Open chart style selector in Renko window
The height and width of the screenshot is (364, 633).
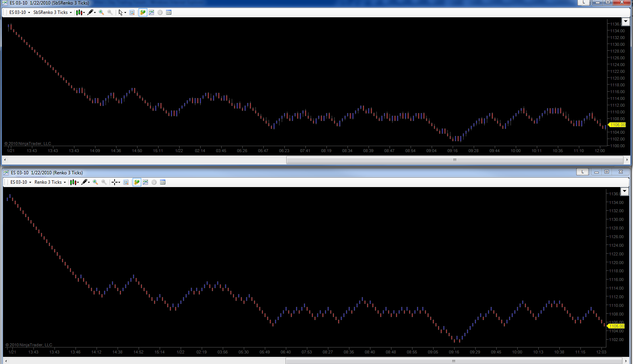[x=73, y=182]
